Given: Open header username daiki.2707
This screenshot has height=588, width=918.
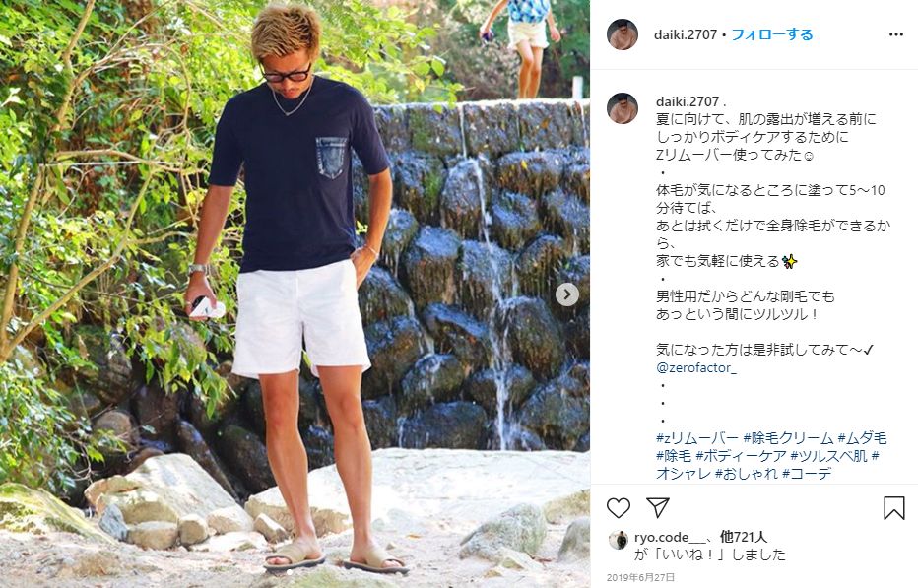Looking at the screenshot, I should (686, 34).
